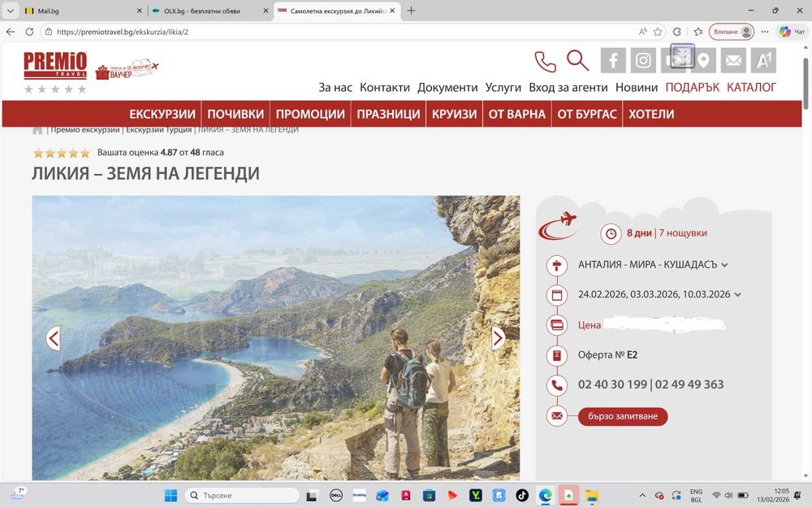This screenshot has width=812, height=508.
Task: Click the red phone icon in site header
Action: [x=546, y=62]
